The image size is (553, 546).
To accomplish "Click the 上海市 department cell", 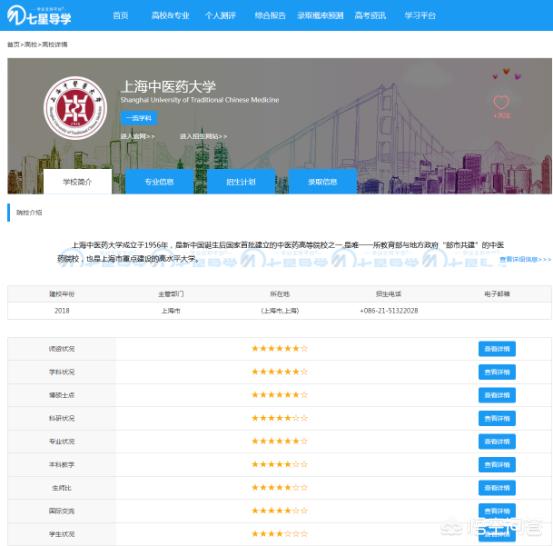I will [x=171, y=311].
